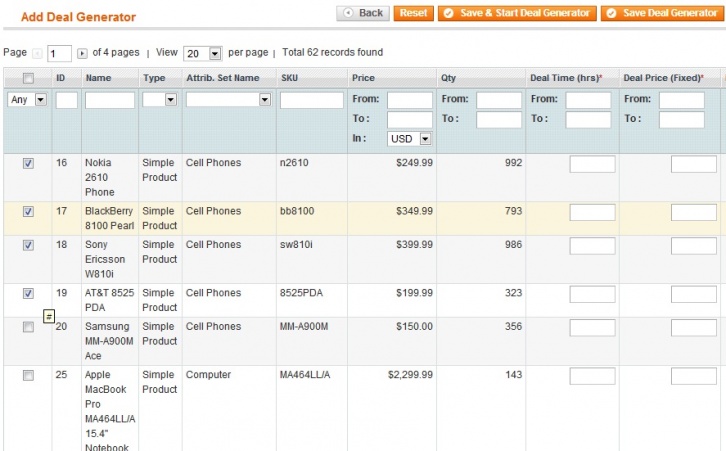The height and width of the screenshot is (451, 726).
Task: Click the price $150.00
Action: pyautogui.click(x=414, y=326)
